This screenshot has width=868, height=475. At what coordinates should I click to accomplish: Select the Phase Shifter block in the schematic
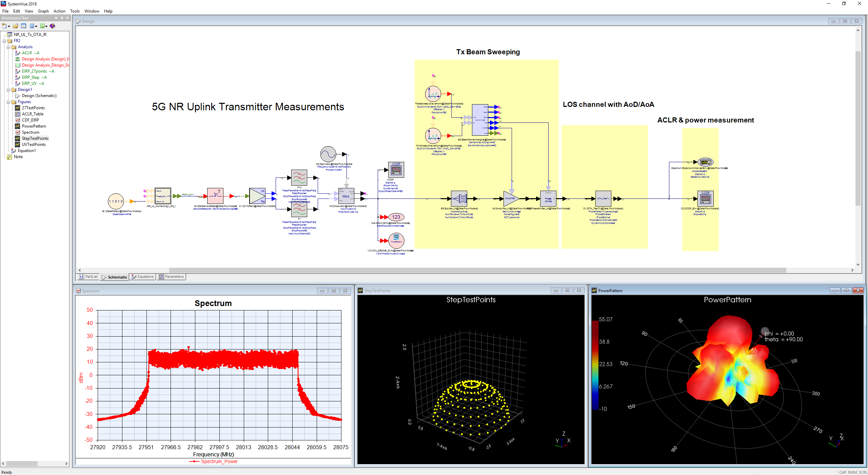[x=548, y=199]
